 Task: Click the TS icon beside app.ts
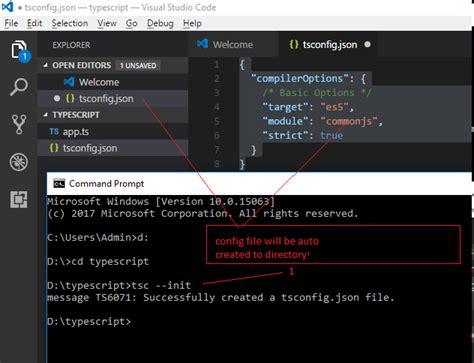pyautogui.click(x=54, y=132)
